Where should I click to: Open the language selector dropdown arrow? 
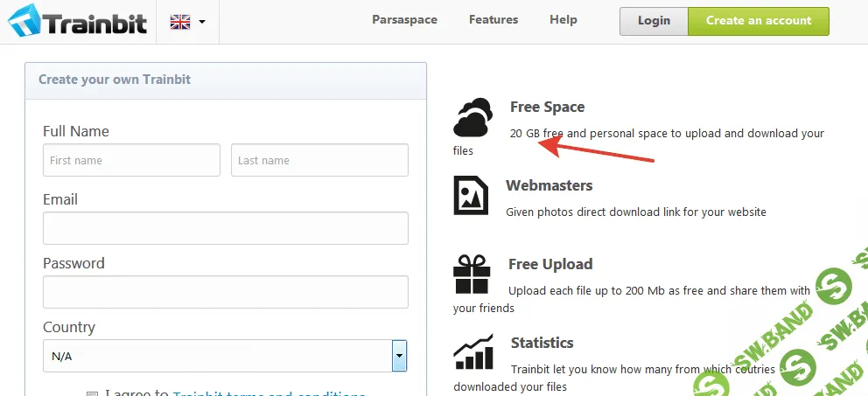coord(202,22)
